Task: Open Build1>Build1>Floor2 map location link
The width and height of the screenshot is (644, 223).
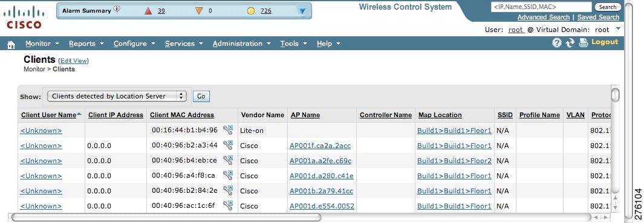Action: point(454,161)
